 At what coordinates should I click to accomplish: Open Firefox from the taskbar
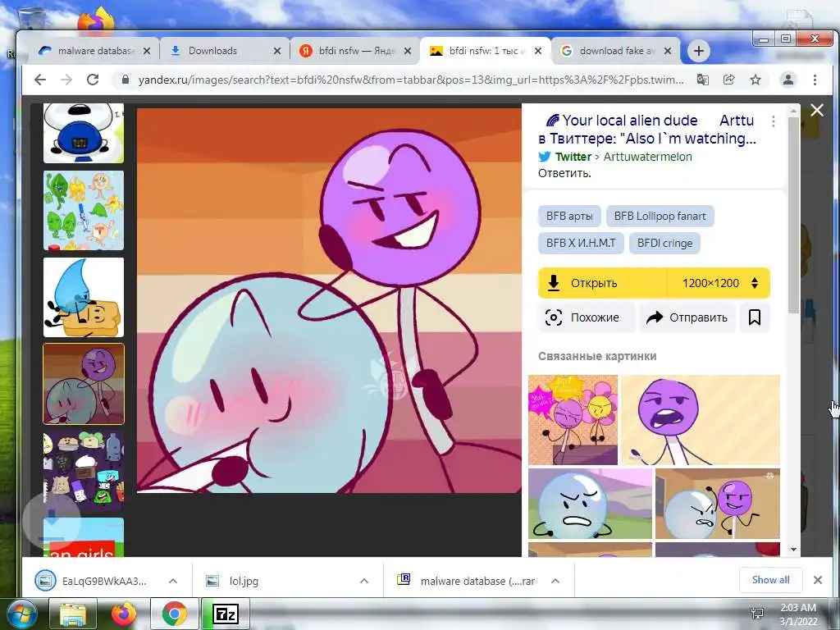pyautogui.click(x=124, y=614)
